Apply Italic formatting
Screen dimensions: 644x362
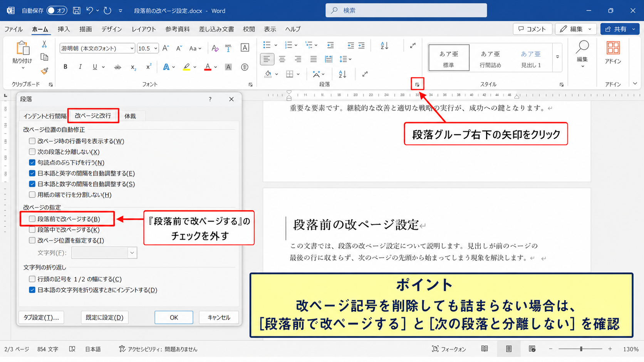pos(80,67)
